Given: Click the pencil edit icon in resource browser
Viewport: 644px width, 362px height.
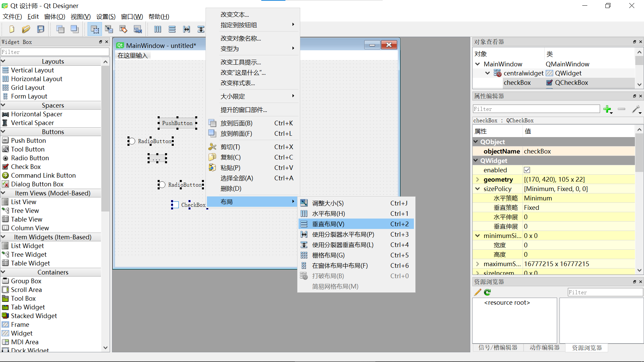Looking at the screenshot, I should coord(477,292).
